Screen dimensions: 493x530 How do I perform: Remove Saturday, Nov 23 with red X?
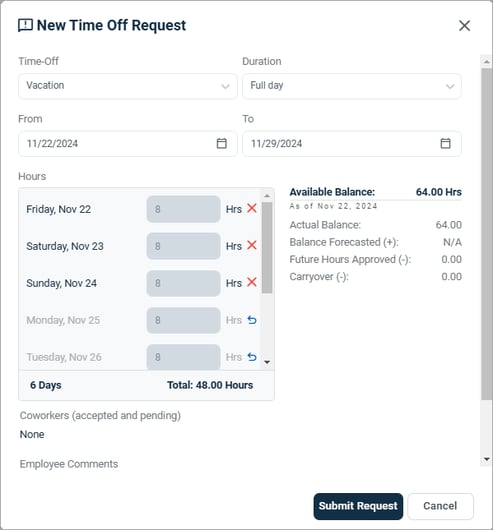[252, 245]
